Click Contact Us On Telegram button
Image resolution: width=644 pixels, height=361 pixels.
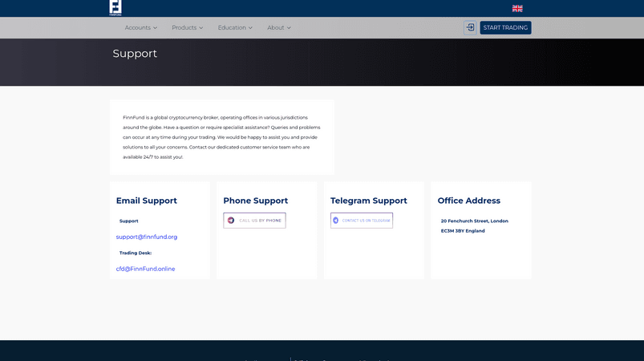362,221
